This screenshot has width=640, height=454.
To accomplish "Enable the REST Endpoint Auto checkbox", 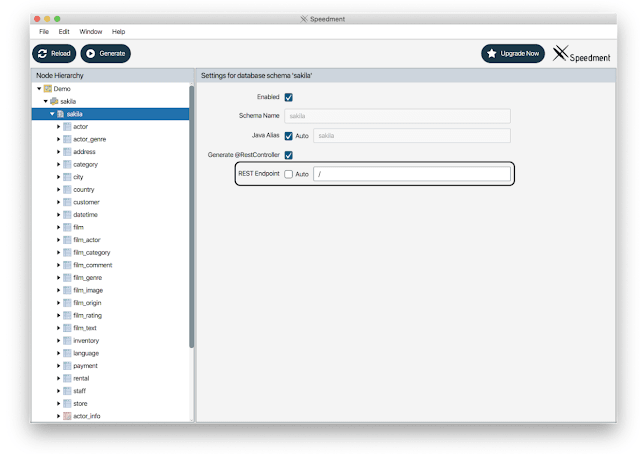I will [x=289, y=174].
